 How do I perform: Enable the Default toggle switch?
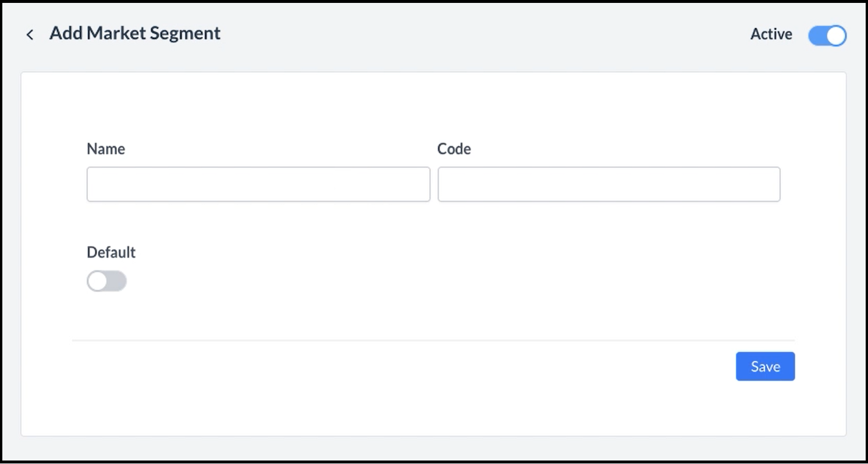pyautogui.click(x=106, y=281)
